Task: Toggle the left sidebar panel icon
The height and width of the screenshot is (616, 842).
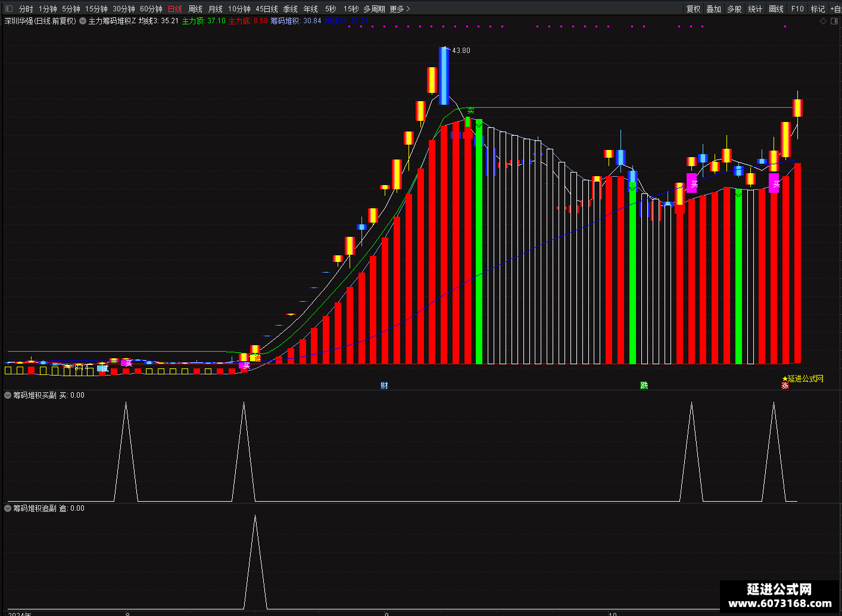Action: [x=8, y=9]
